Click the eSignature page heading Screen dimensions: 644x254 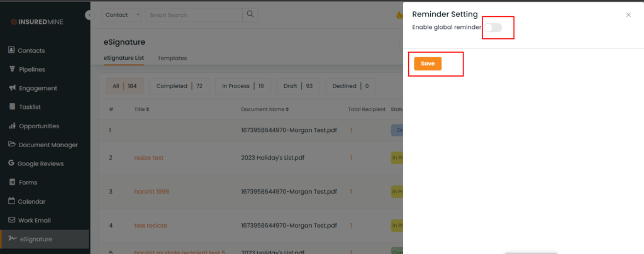pos(124,42)
